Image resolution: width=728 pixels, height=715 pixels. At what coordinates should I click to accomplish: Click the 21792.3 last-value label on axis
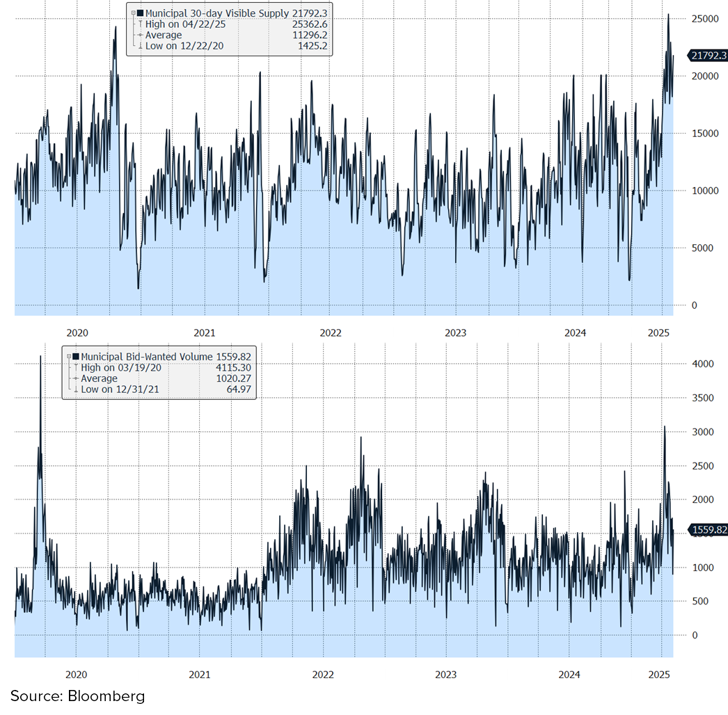coord(707,56)
